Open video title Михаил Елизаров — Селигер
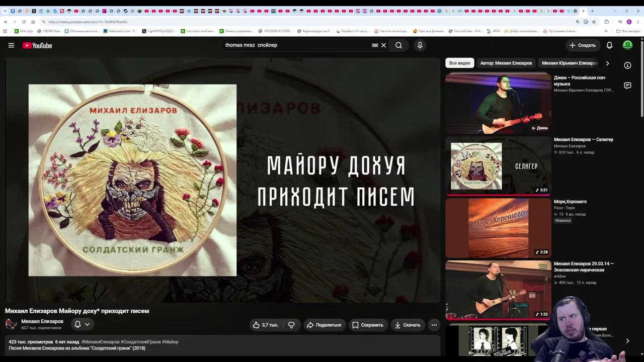This screenshot has height=362, width=644. pos(584,140)
